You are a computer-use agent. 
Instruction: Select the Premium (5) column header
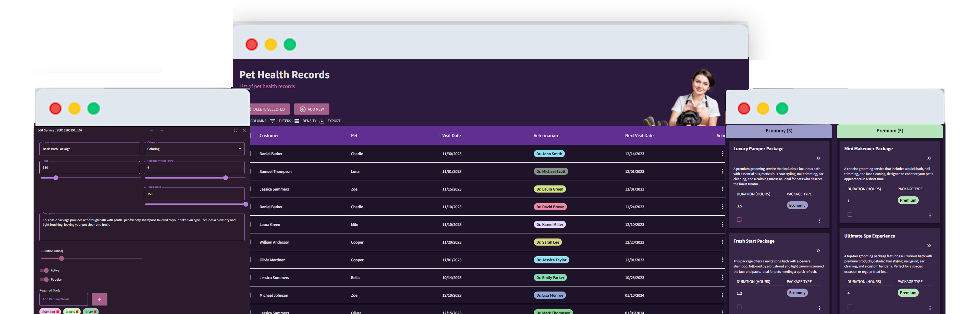[889, 131]
